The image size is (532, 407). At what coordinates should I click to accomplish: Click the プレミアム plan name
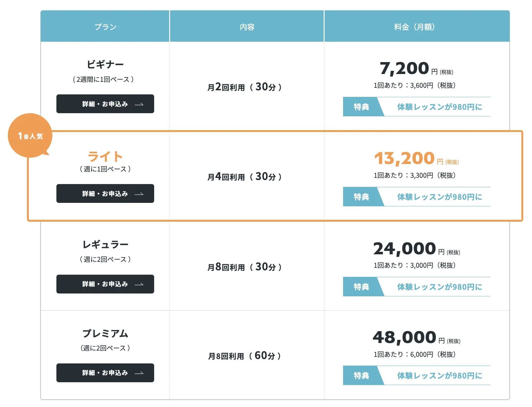[x=105, y=333]
